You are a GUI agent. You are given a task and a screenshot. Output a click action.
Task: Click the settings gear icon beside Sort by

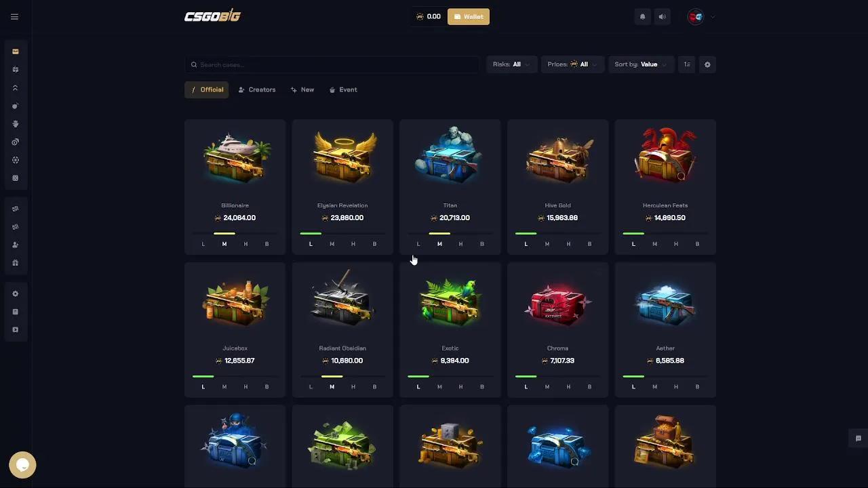click(707, 64)
